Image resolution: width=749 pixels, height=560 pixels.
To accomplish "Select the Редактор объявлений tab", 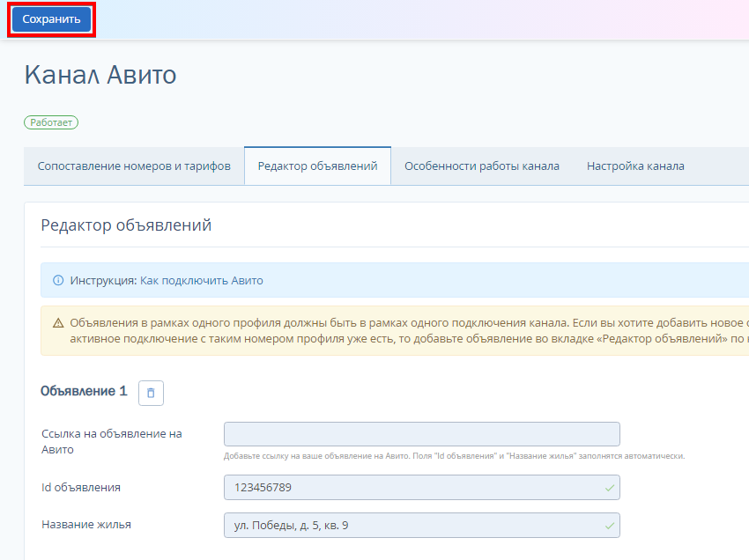I will click(x=317, y=166).
